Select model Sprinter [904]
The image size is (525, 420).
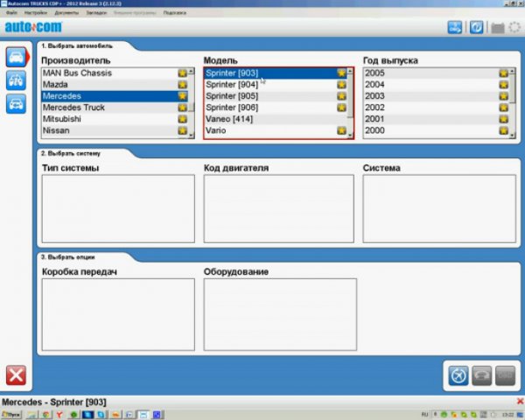276,84
